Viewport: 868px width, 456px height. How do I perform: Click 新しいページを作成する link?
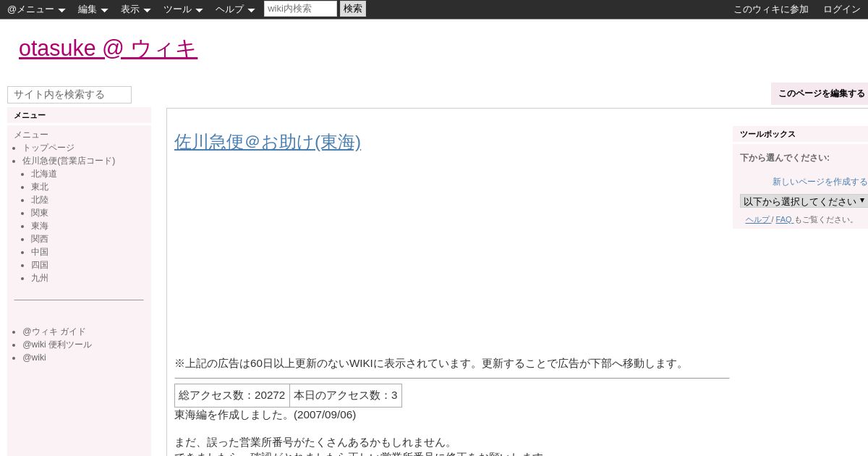click(820, 182)
